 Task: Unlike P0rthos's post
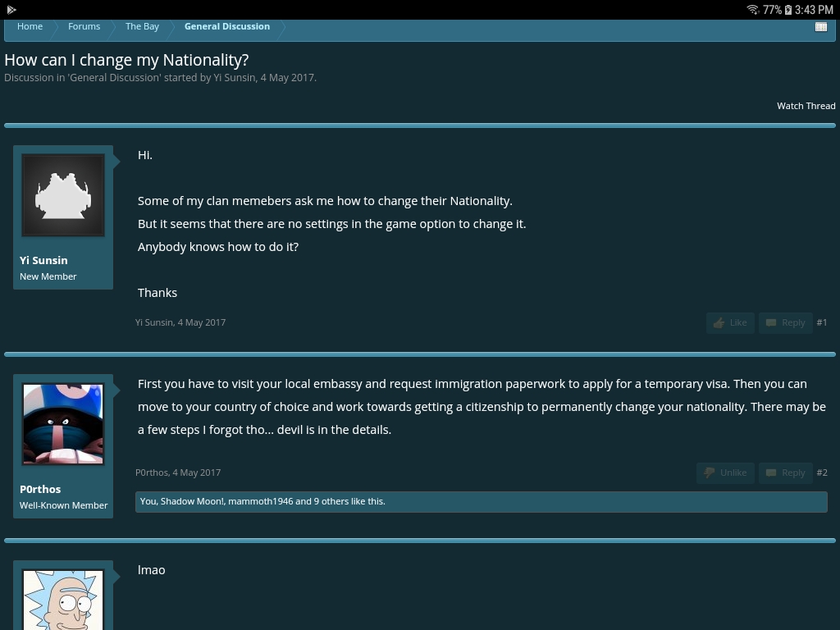[x=725, y=472]
